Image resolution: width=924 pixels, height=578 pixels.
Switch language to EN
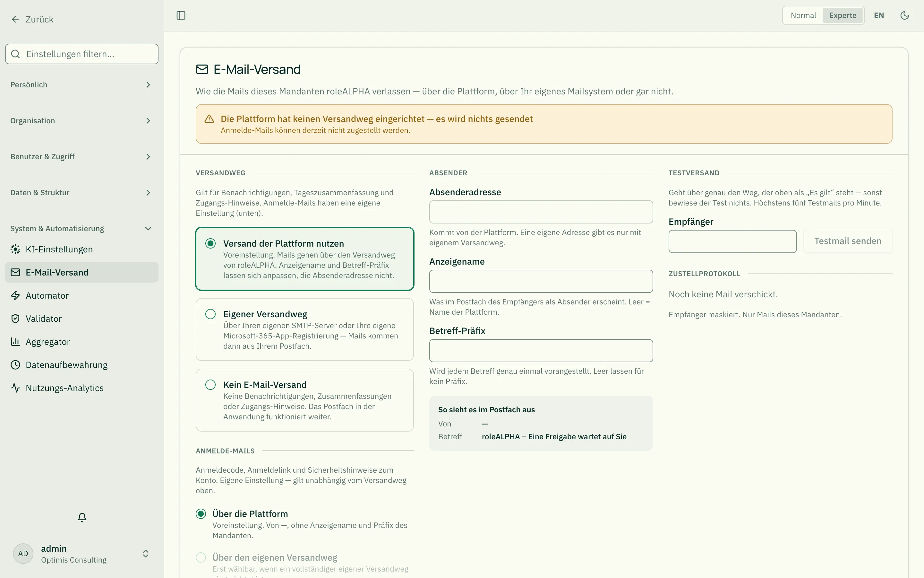coord(879,15)
